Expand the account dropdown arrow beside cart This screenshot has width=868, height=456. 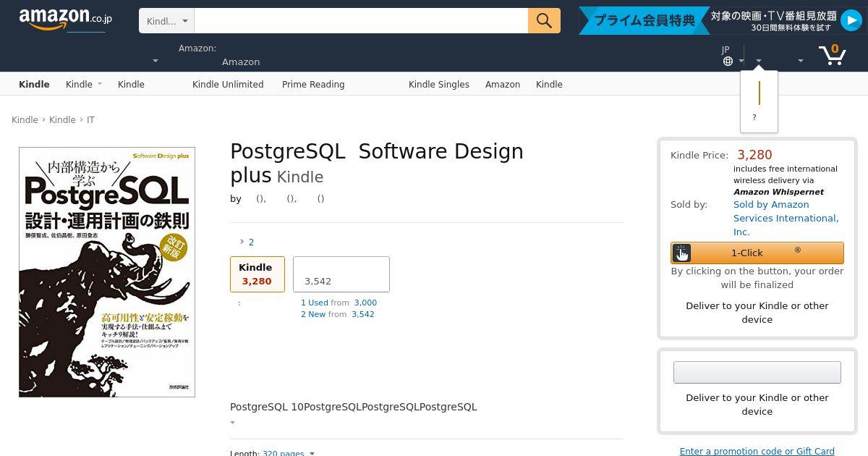click(800, 61)
